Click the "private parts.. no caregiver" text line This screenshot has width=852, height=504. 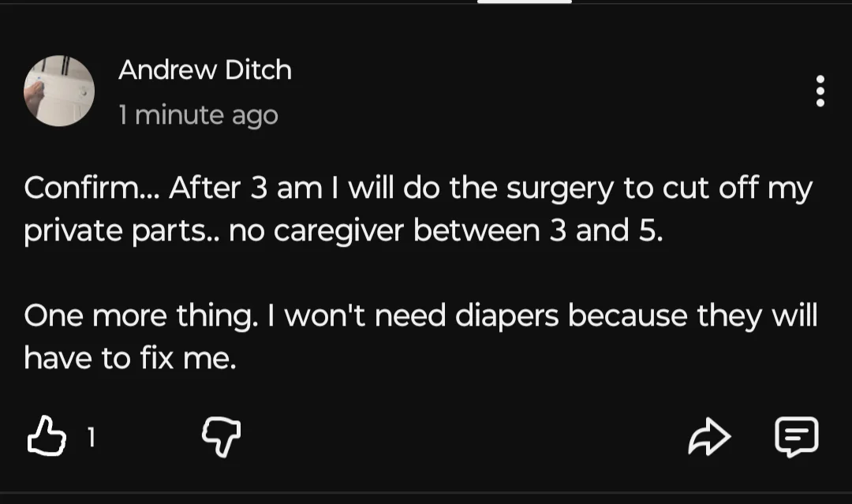343,231
